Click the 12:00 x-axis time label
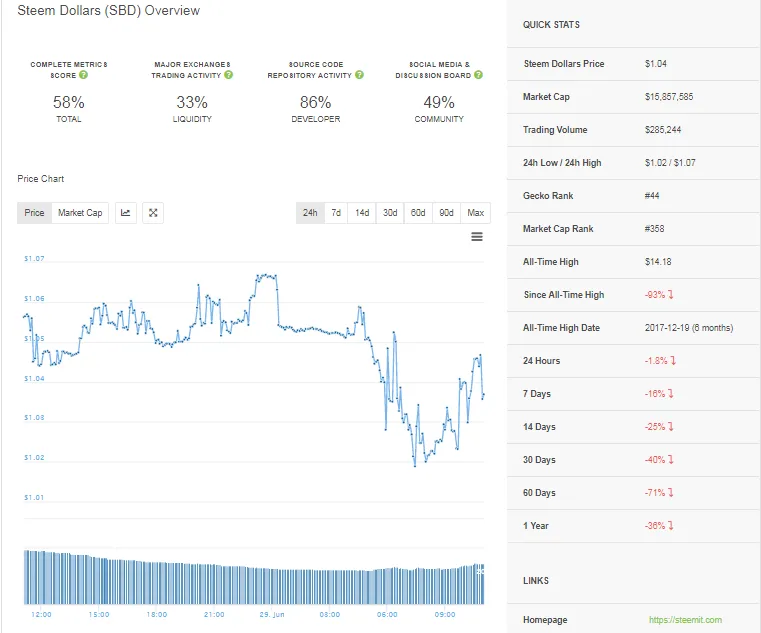Viewport: 761px width, 633px height. (x=41, y=615)
